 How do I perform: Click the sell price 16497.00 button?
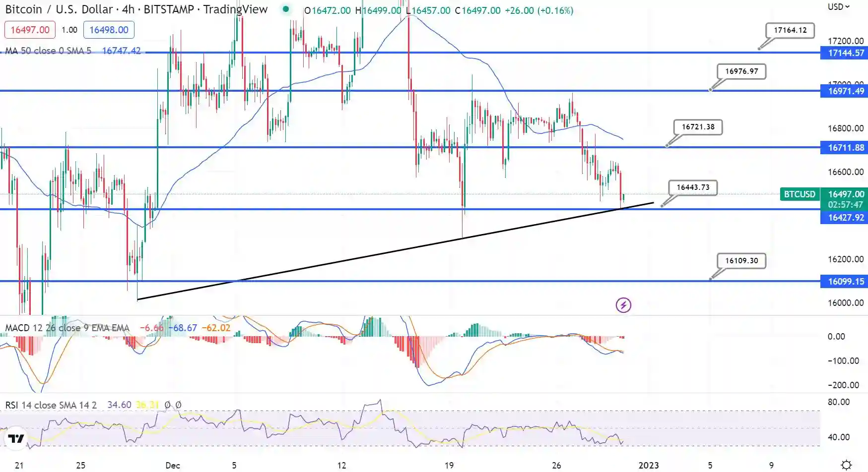30,30
